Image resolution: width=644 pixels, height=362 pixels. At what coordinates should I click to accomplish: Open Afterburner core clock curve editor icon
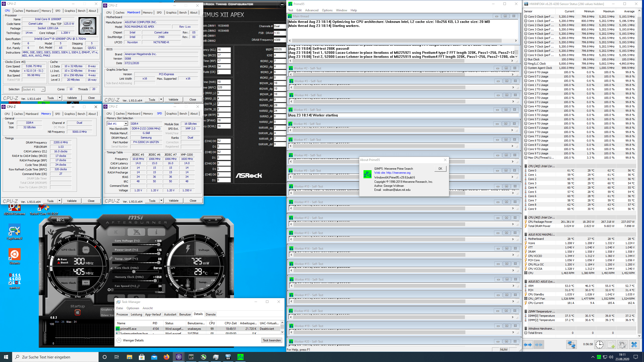[x=111, y=268]
